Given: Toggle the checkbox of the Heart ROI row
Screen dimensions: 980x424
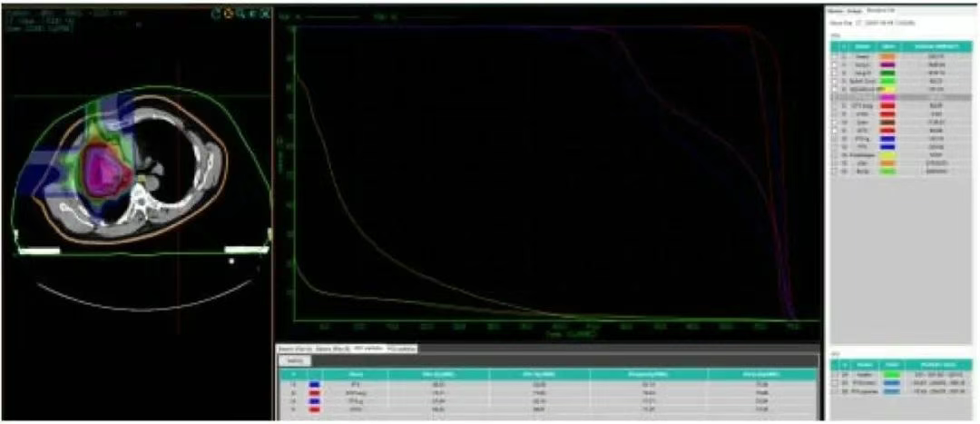Looking at the screenshot, I should tap(834, 57).
